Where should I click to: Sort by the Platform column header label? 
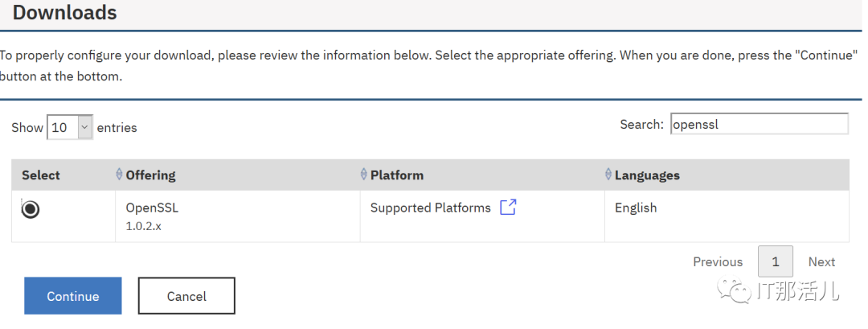(397, 175)
